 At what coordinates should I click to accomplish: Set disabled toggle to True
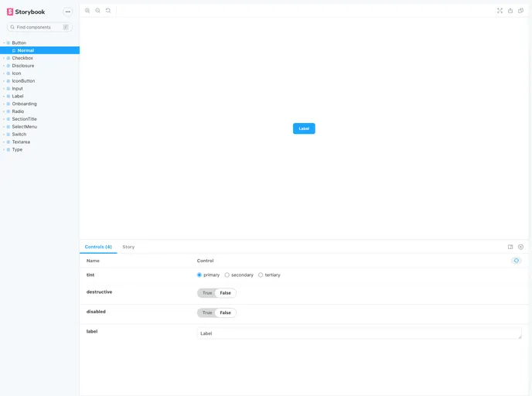[207, 312]
